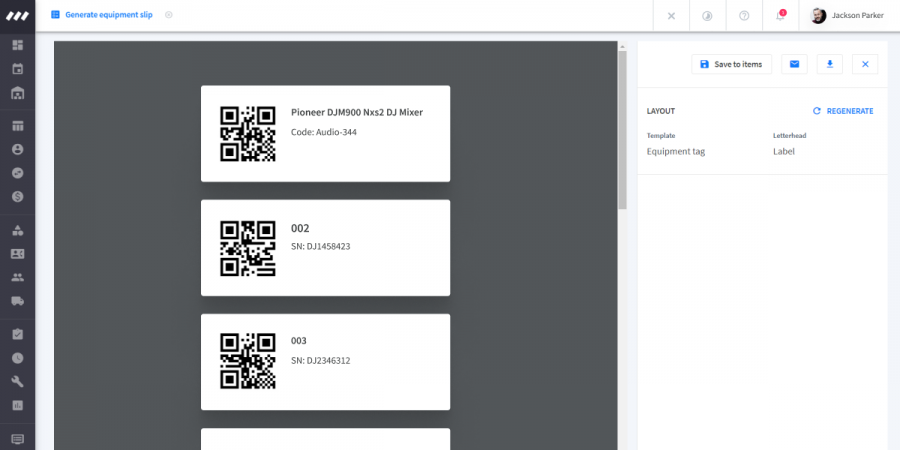Click the Pioneer DJM900 QR code label
900x450 pixels.
[325, 134]
